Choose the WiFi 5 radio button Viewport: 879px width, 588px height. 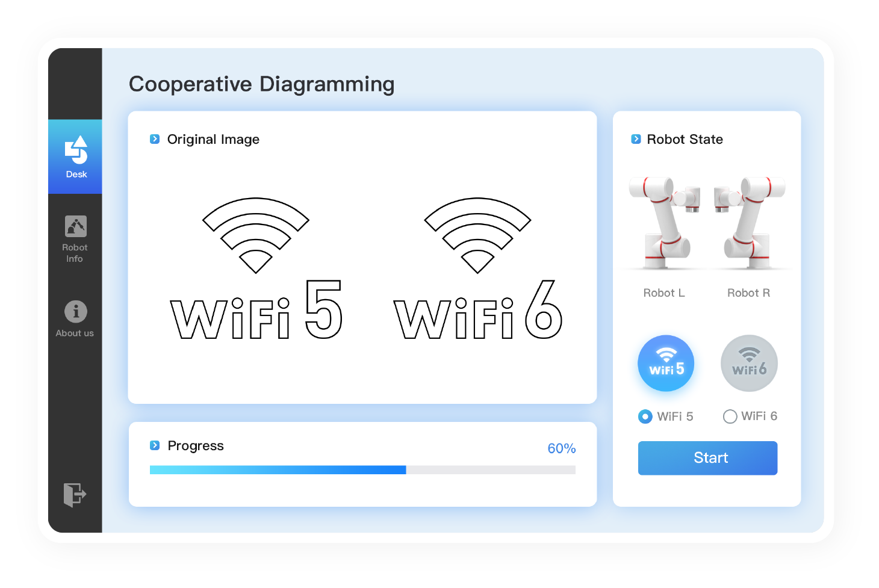(x=645, y=416)
